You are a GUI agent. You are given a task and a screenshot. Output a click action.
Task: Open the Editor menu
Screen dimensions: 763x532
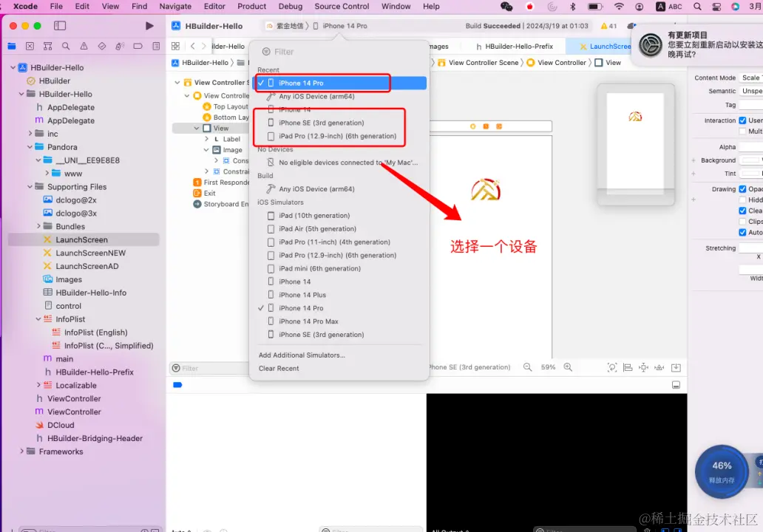pos(214,7)
